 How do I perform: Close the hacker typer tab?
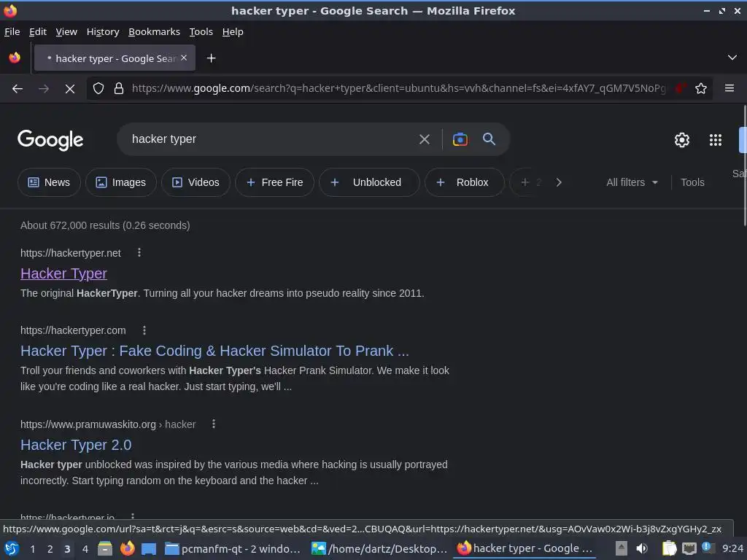(184, 58)
